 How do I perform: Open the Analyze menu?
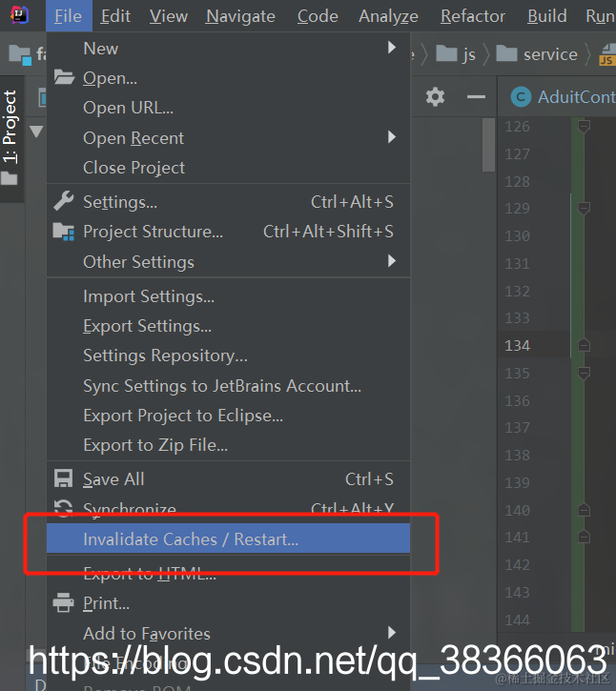(388, 16)
